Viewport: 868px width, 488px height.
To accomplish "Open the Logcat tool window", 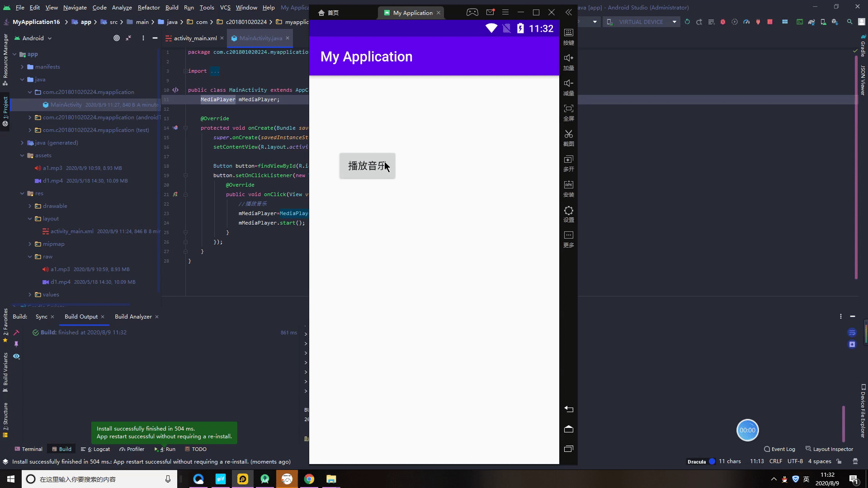I will click(95, 449).
